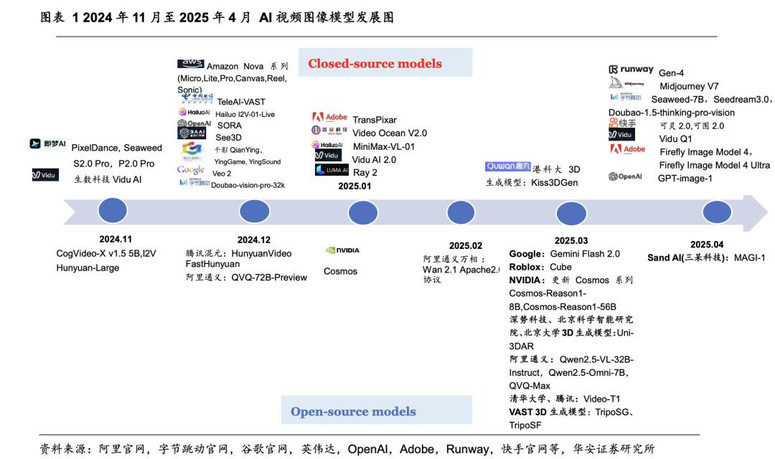Screen dimensions: 775x459
Task: Click the Vidu logo beside 生数科技 Vidu AI
Action: coord(45,175)
